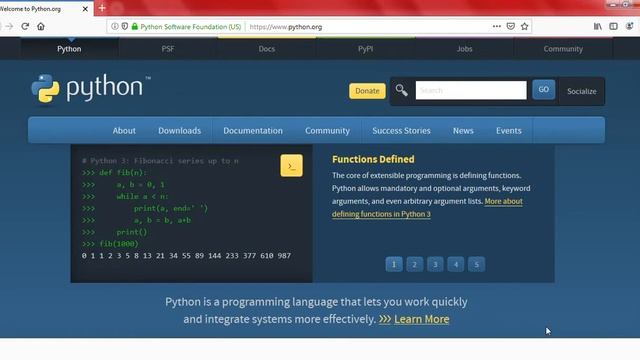Show slide 1 in code carousel
The image size is (640, 360).
tap(394, 264)
